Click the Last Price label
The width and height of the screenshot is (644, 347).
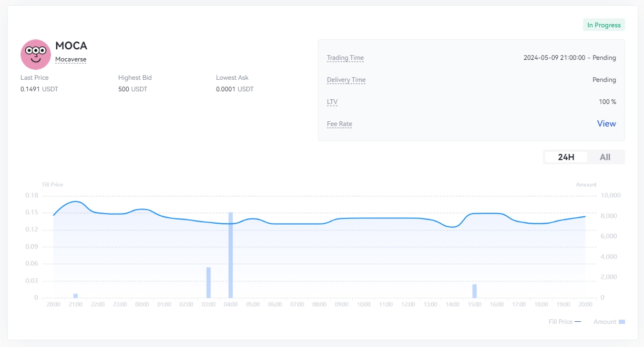pos(35,77)
